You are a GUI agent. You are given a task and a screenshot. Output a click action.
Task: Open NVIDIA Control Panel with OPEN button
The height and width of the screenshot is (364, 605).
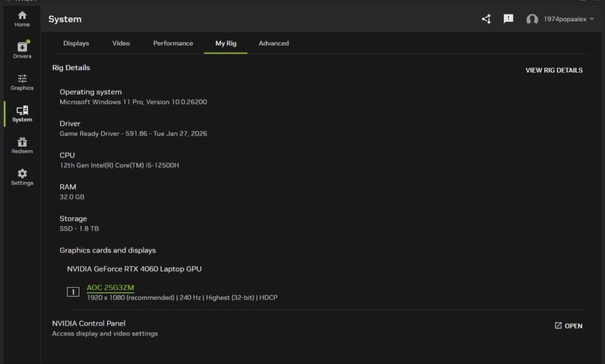point(568,326)
